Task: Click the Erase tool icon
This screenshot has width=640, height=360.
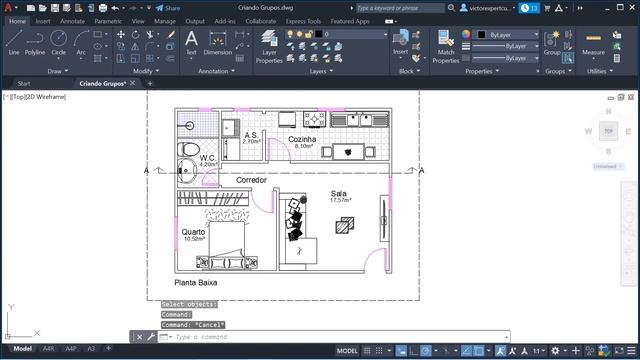Action: 171,35
